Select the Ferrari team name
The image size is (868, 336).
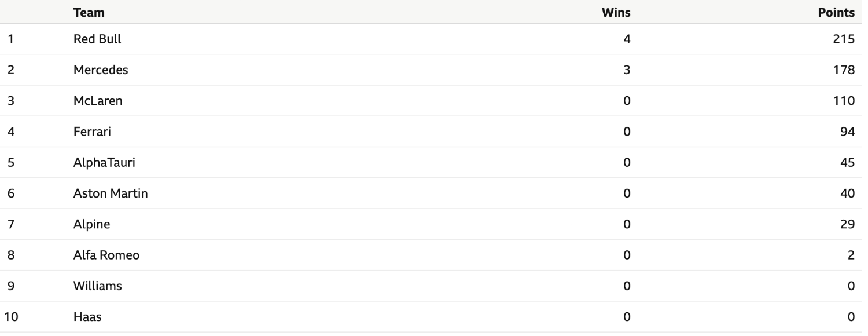pos(92,132)
